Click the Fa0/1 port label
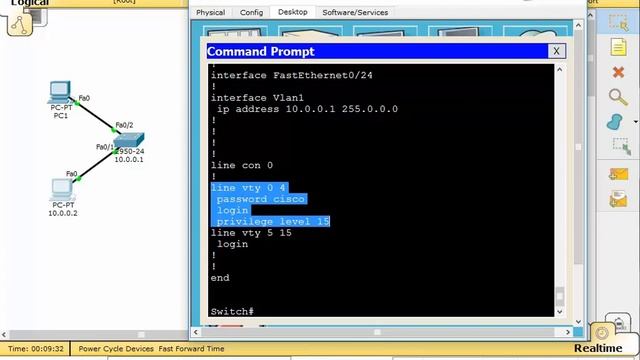Image resolution: width=640 pixels, height=360 pixels. (105, 147)
